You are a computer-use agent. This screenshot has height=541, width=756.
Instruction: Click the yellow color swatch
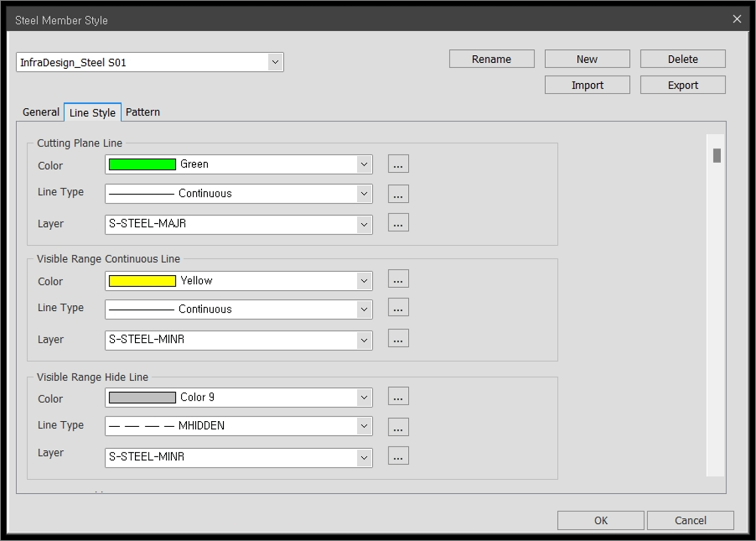tap(142, 281)
